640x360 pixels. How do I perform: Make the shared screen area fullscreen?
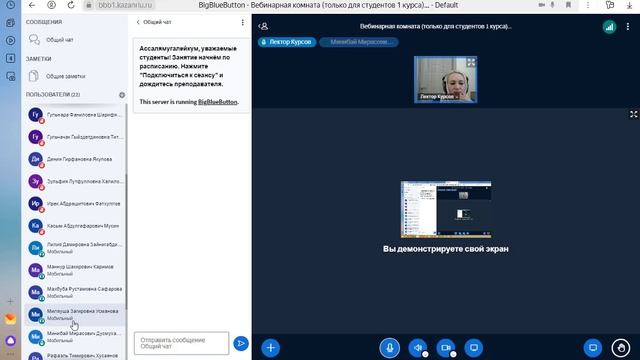pyautogui.click(x=633, y=115)
